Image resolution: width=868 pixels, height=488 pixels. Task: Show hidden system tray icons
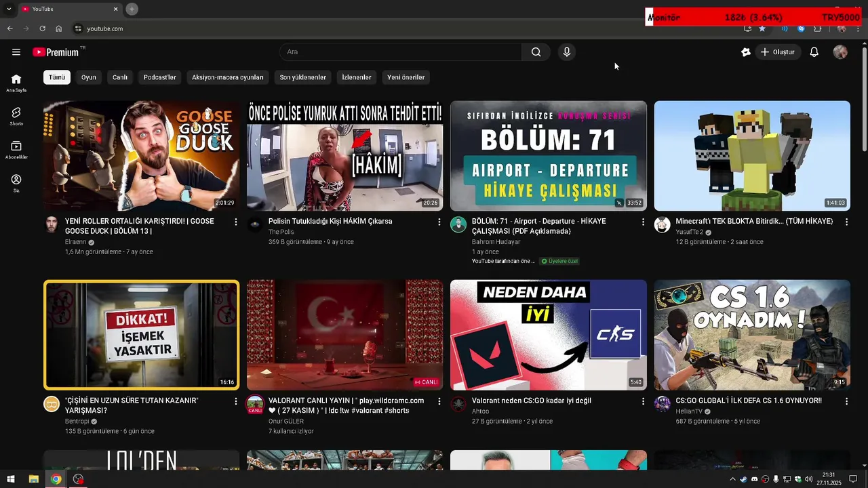732,479
